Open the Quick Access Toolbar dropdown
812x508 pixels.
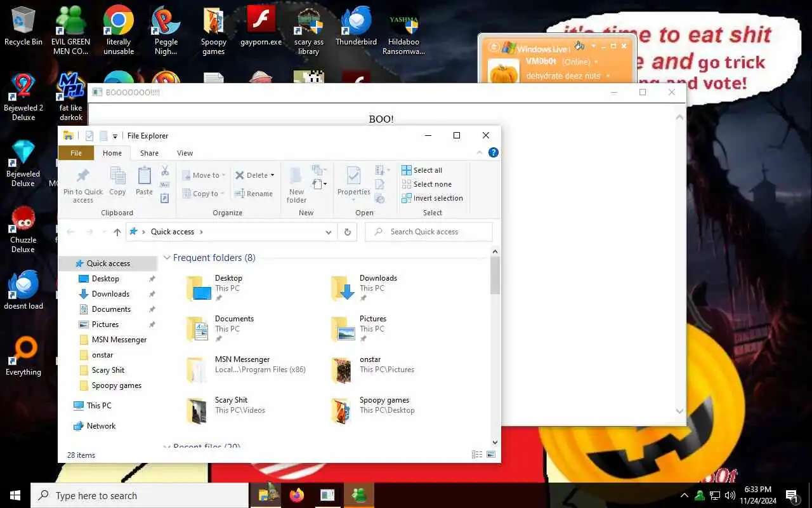click(x=115, y=136)
